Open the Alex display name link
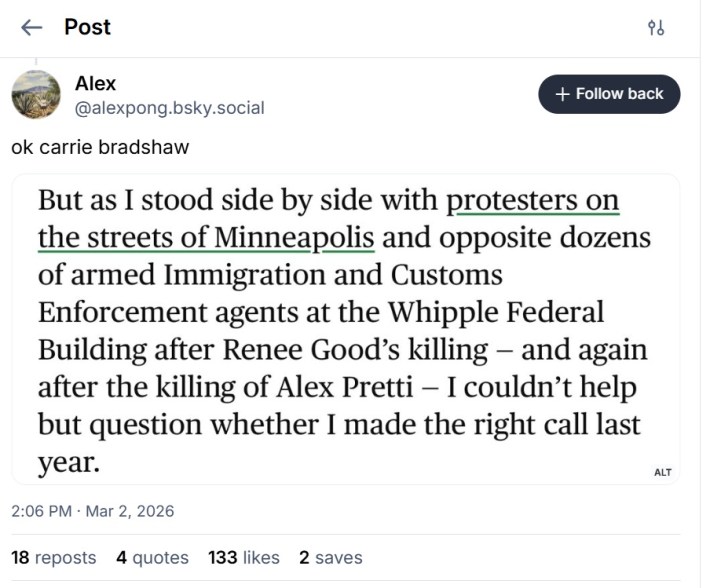Viewport: 710px width, 588px height. click(95, 84)
